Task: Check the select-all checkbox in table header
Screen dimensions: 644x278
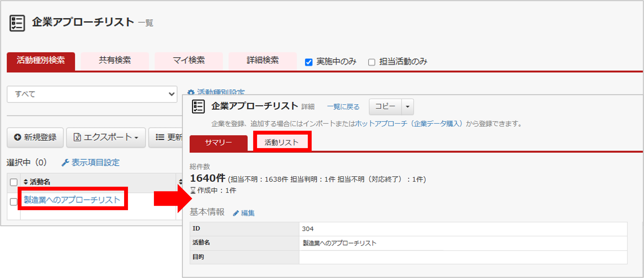Action: pyautogui.click(x=14, y=182)
